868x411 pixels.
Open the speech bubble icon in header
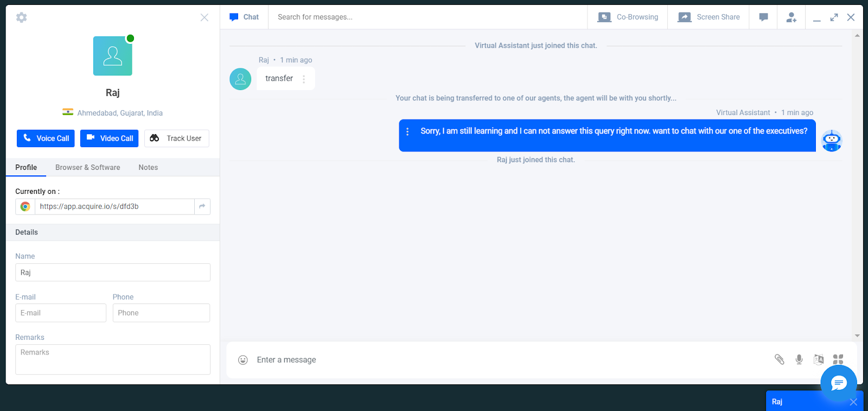(x=763, y=17)
